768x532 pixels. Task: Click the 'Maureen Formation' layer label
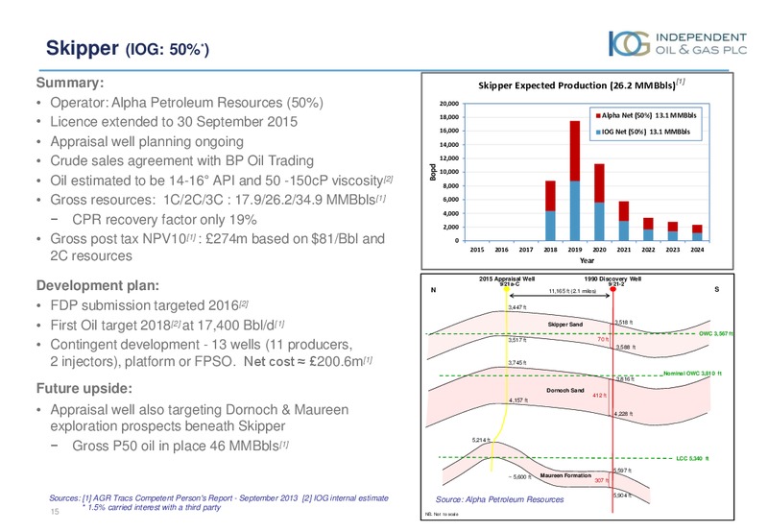[565, 475]
